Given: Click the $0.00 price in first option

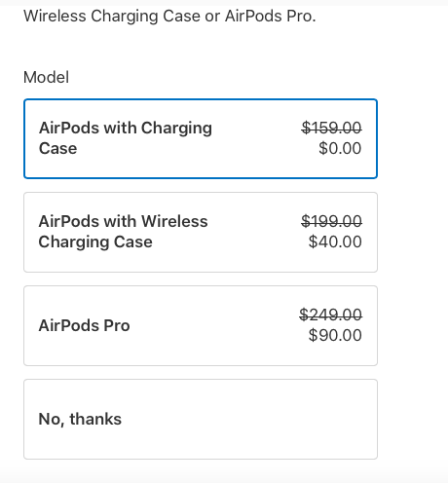Looking at the screenshot, I should click(340, 148).
